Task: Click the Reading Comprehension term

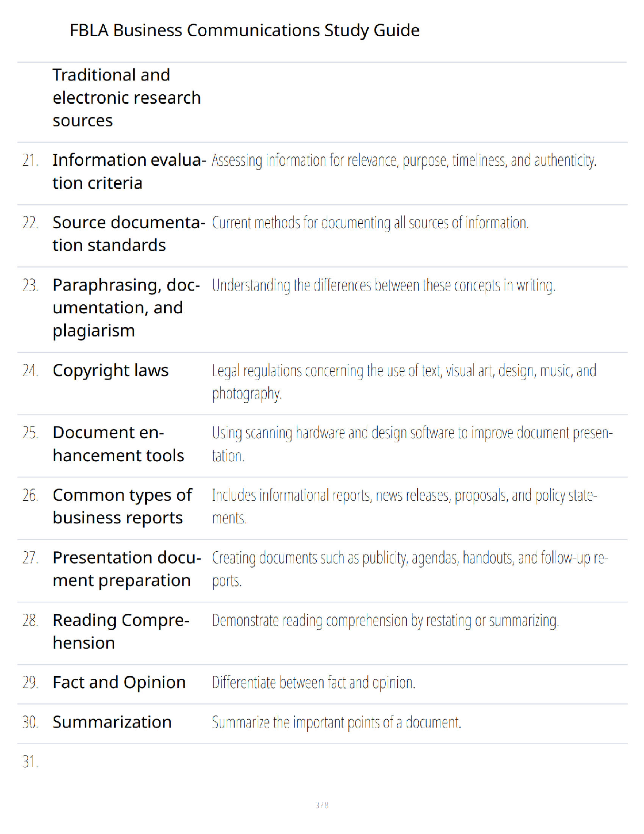Action: [x=121, y=632]
